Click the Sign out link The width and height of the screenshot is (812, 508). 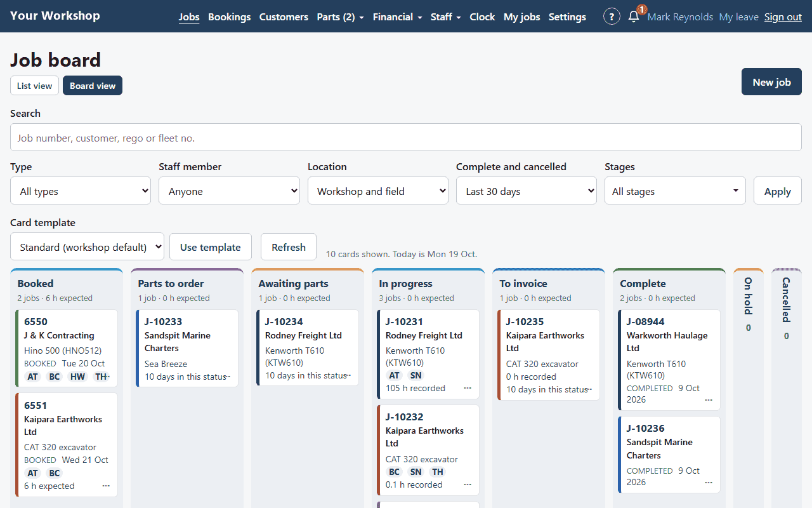783,17
